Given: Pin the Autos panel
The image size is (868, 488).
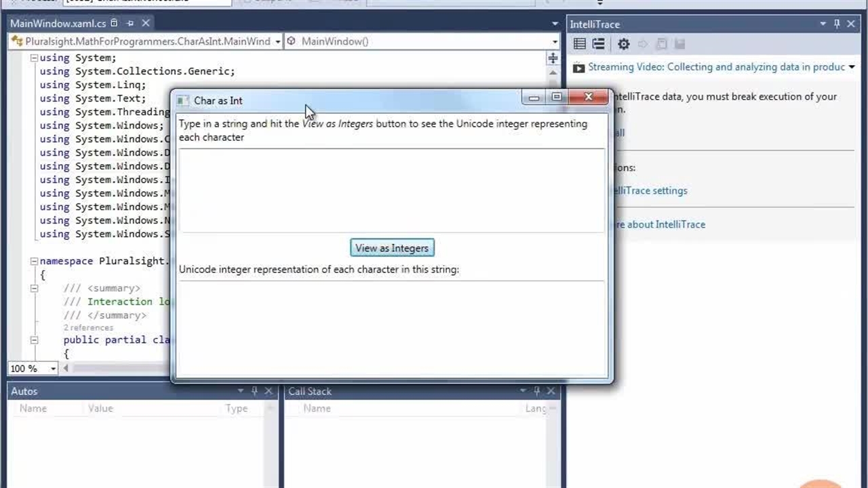Looking at the screenshot, I should (254, 391).
